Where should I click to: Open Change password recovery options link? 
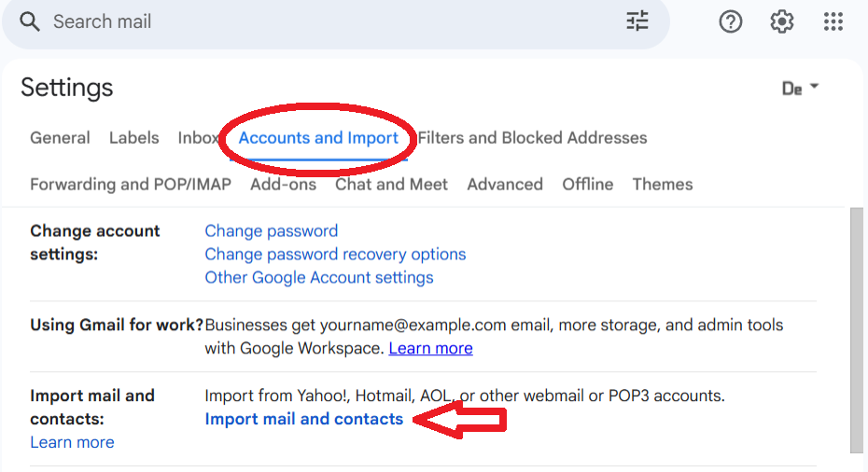[335, 254]
